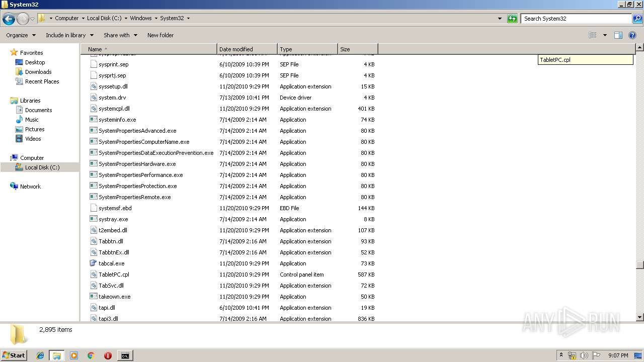The image size is (644, 362).
Task: Open Include in library menu
Action: (69, 35)
